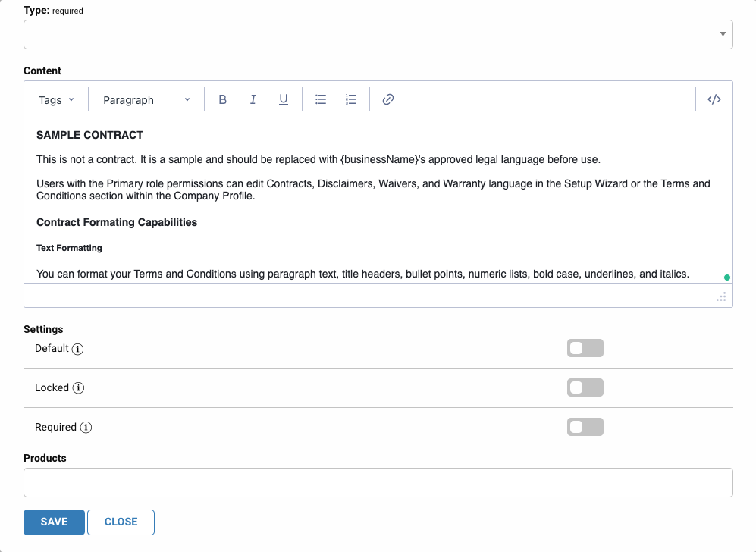Open the Tags dropdown in the toolbar
Viewport: 756px width, 552px height.
coord(56,100)
